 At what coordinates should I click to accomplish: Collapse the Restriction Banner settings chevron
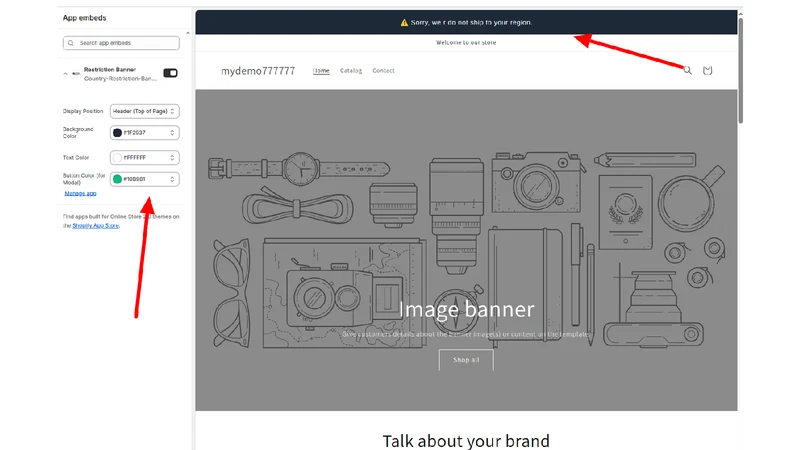65,73
